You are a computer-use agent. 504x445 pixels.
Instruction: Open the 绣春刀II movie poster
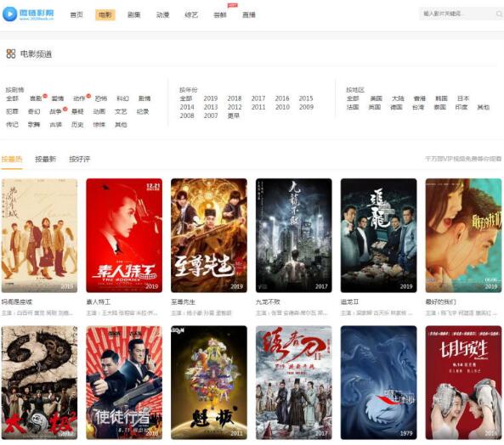click(x=294, y=382)
